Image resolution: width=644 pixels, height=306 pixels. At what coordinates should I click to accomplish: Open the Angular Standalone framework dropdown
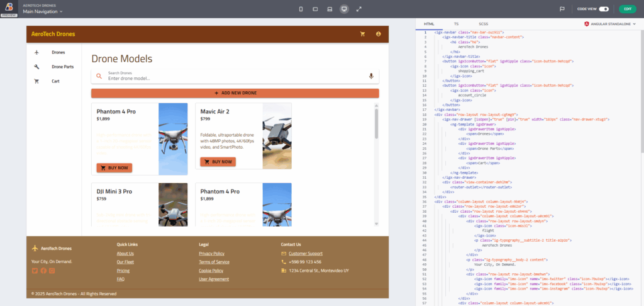[609, 25]
